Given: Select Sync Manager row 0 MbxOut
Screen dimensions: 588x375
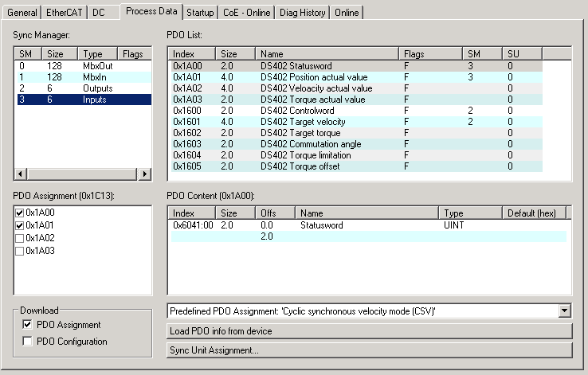Looking at the screenshot, I should click(x=84, y=66).
